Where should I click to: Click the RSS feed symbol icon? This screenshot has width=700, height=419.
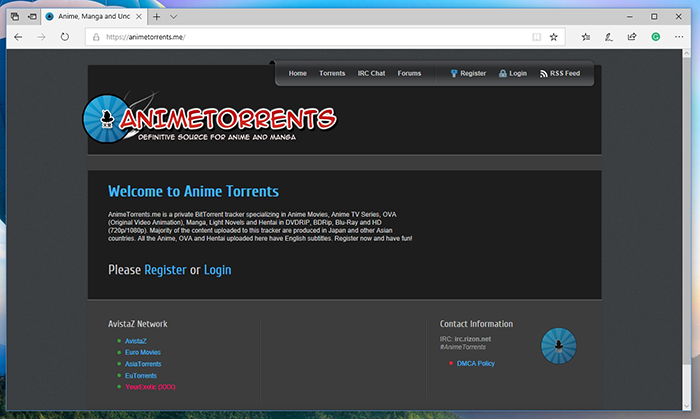(x=543, y=74)
